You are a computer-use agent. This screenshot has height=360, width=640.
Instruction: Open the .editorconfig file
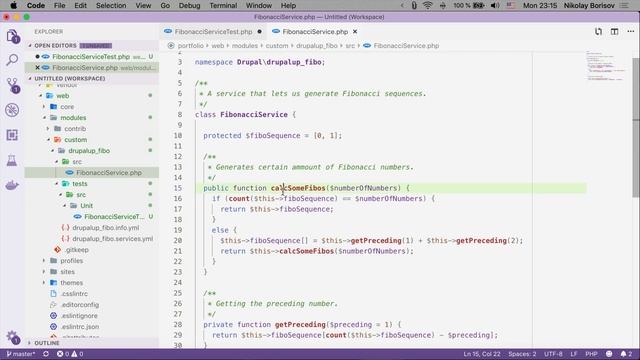[x=80, y=304]
